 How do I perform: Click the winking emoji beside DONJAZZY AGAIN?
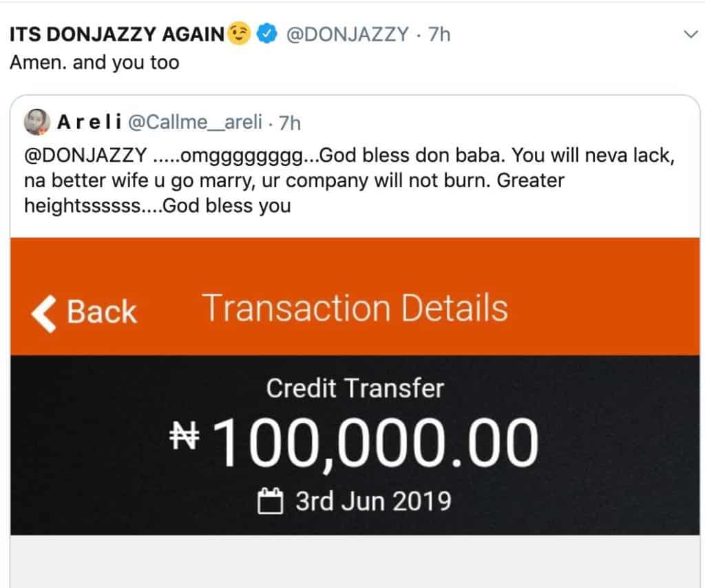pos(239,34)
